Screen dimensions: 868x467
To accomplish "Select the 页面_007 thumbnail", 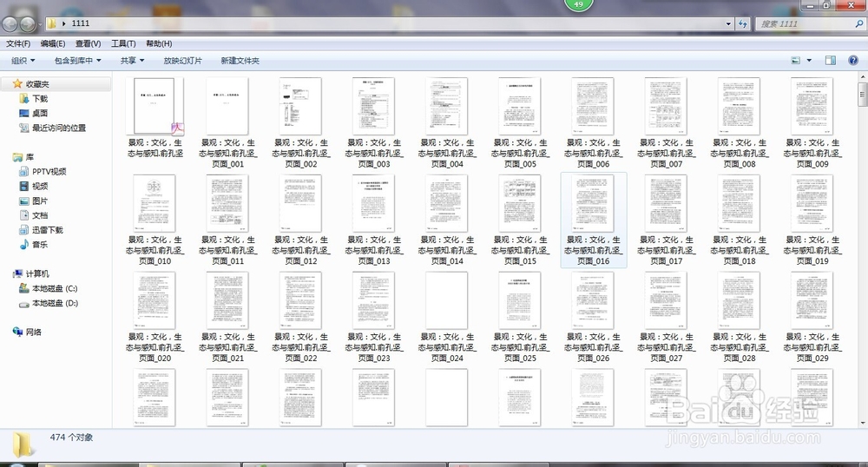I will point(666,106).
